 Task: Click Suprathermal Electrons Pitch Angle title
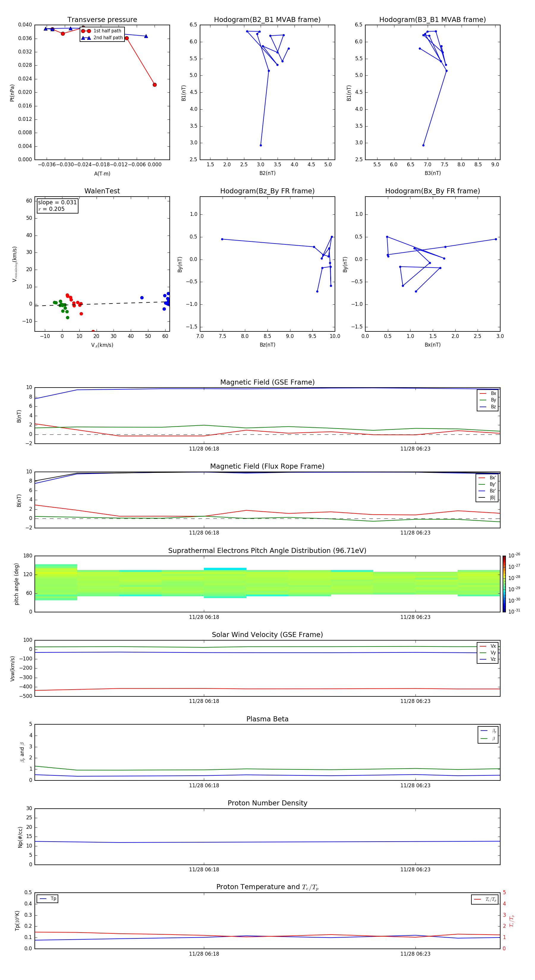click(x=267, y=551)
